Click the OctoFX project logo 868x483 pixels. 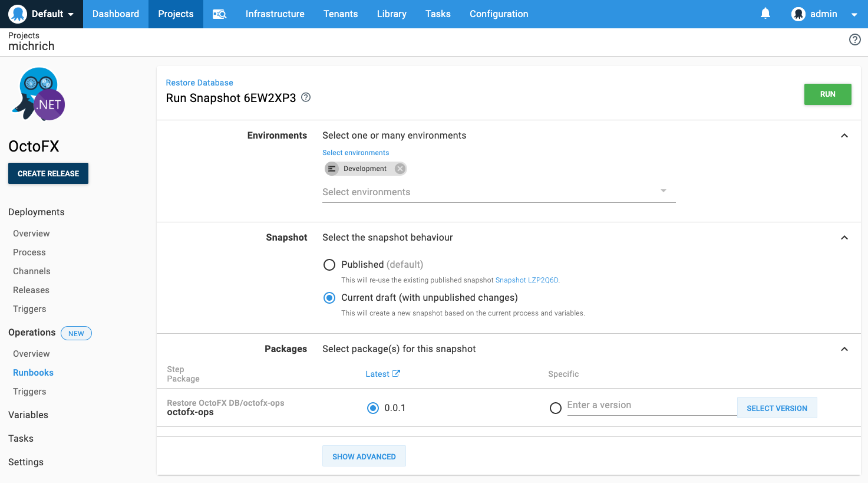coord(39,94)
